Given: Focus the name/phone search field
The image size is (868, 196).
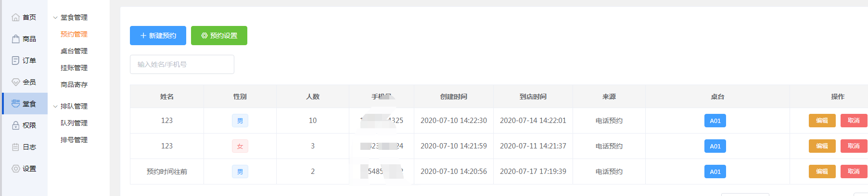Looking at the screenshot, I should (182, 64).
